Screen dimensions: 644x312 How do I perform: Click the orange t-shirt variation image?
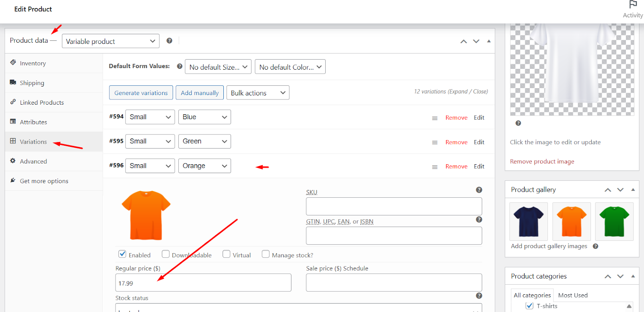coord(146,215)
